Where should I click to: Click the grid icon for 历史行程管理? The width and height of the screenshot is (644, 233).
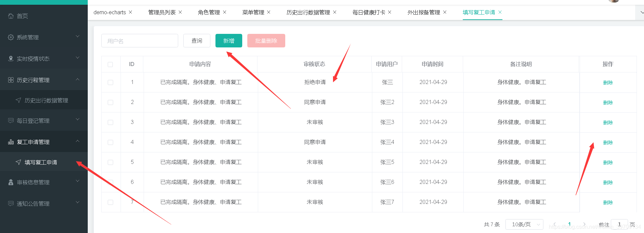(x=11, y=80)
